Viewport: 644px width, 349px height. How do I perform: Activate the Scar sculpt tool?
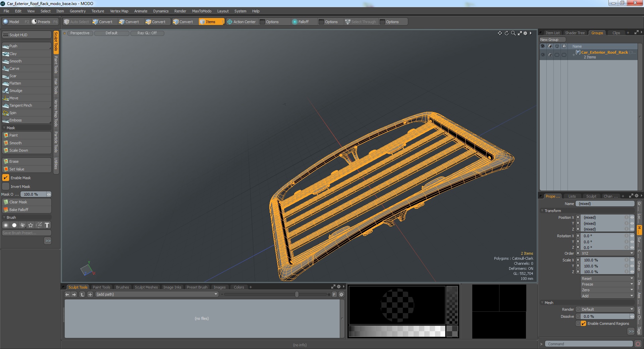[26, 76]
